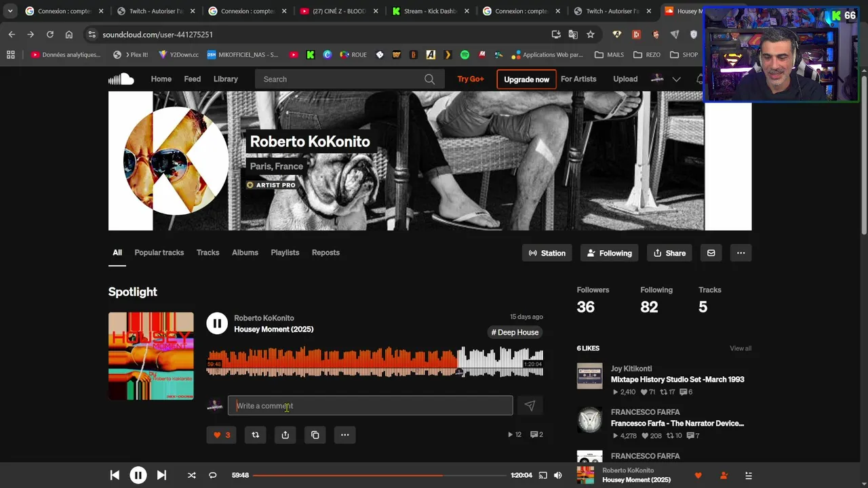Open the Upload page

pos(625,79)
